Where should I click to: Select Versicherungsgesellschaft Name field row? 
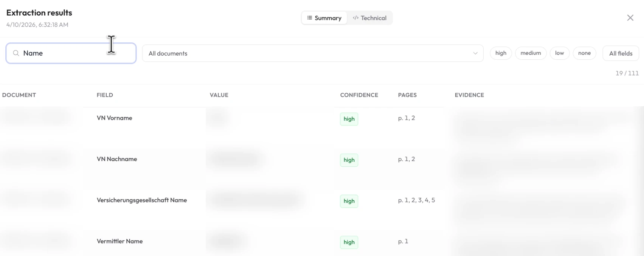(322, 210)
